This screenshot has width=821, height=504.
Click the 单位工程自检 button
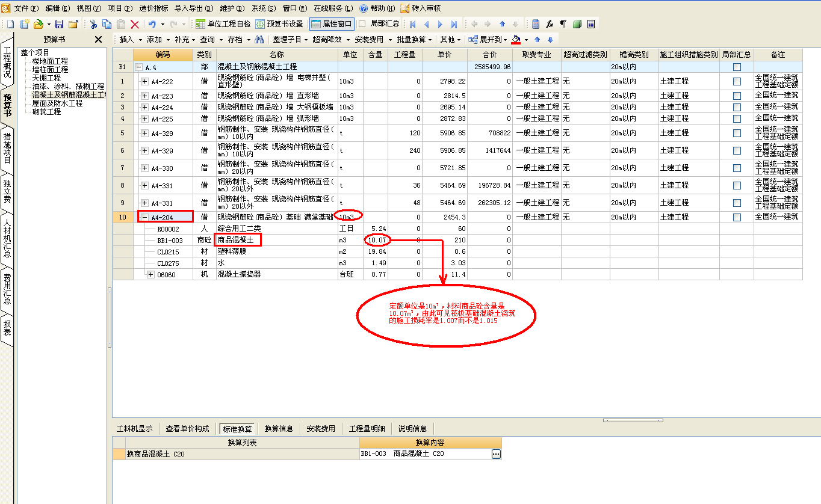coord(223,24)
